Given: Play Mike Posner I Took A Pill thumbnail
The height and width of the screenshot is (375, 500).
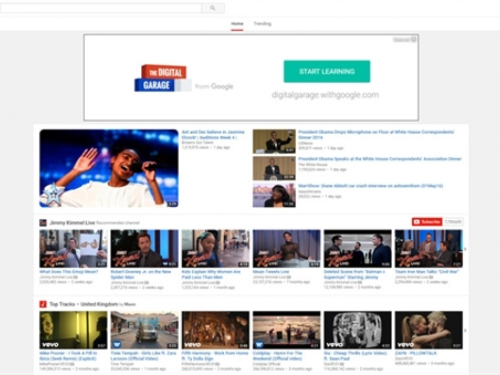Looking at the screenshot, I should point(73,330).
